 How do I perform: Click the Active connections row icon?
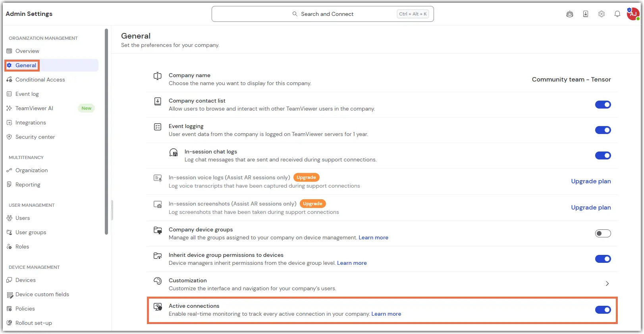158,307
